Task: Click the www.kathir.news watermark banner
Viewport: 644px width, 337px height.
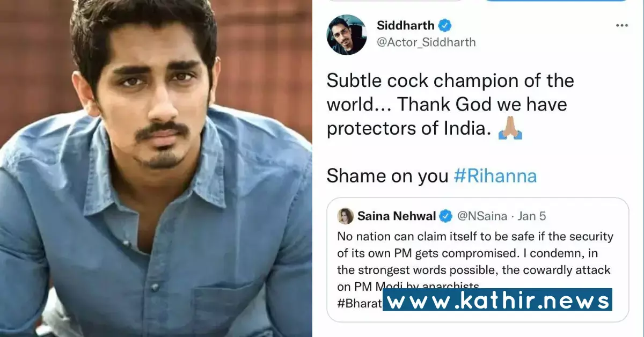Action: [497, 299]
